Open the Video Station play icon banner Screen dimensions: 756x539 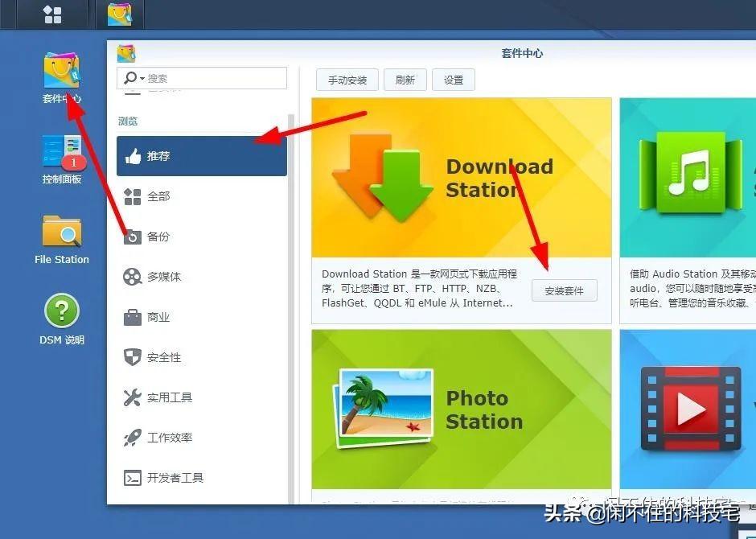(688, 409)
